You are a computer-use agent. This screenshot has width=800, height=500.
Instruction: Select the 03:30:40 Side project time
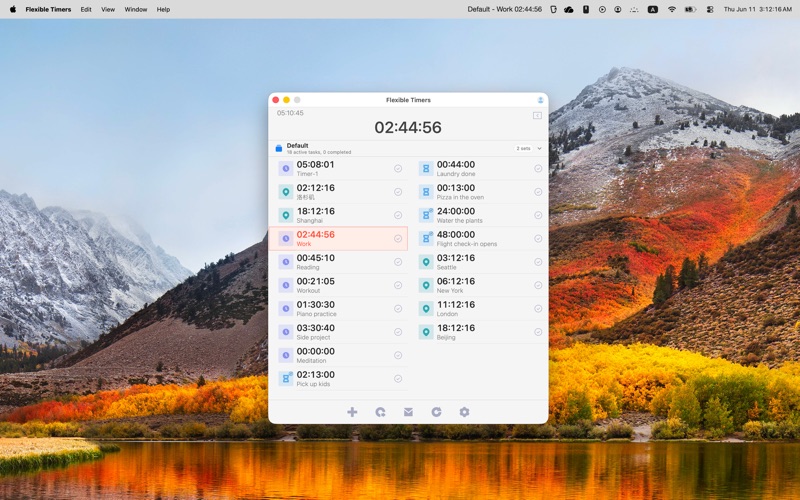316,328
